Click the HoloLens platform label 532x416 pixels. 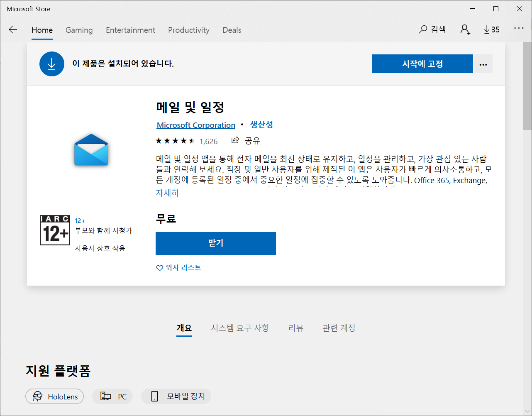point(63,397)
